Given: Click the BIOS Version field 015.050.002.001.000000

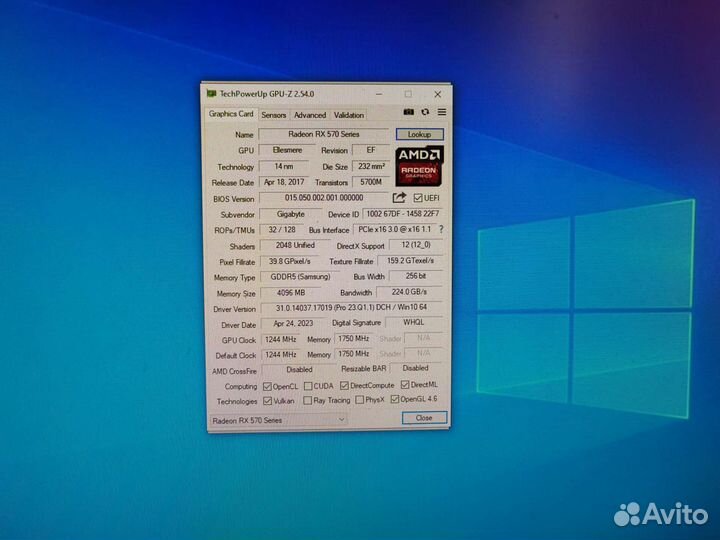Looking at the screenshot, I should (x=324, y=198).
